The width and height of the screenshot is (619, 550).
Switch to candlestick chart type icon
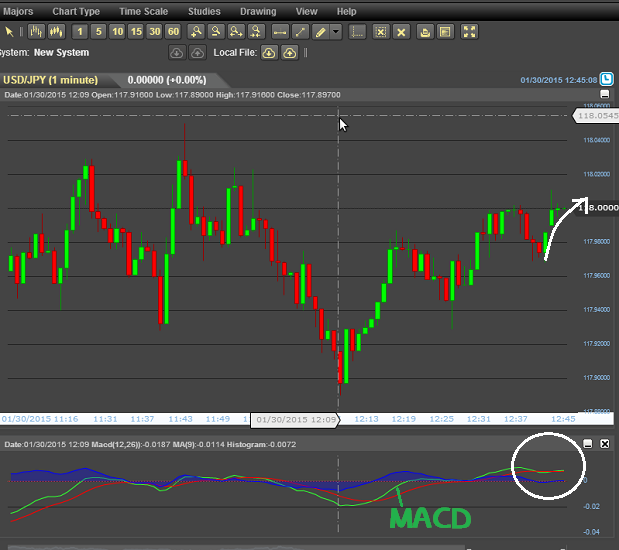[x=56, y=32]
